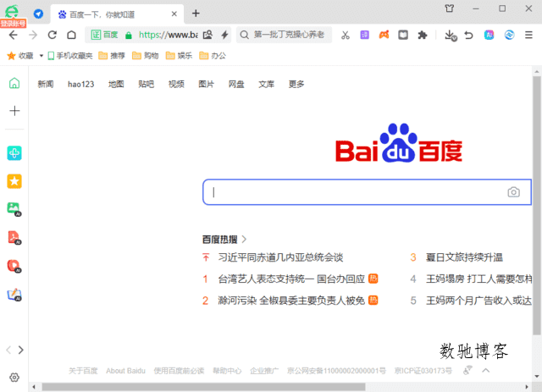
Task: Open the 购物 bookmarks folder
Action: tap(145, 56)
